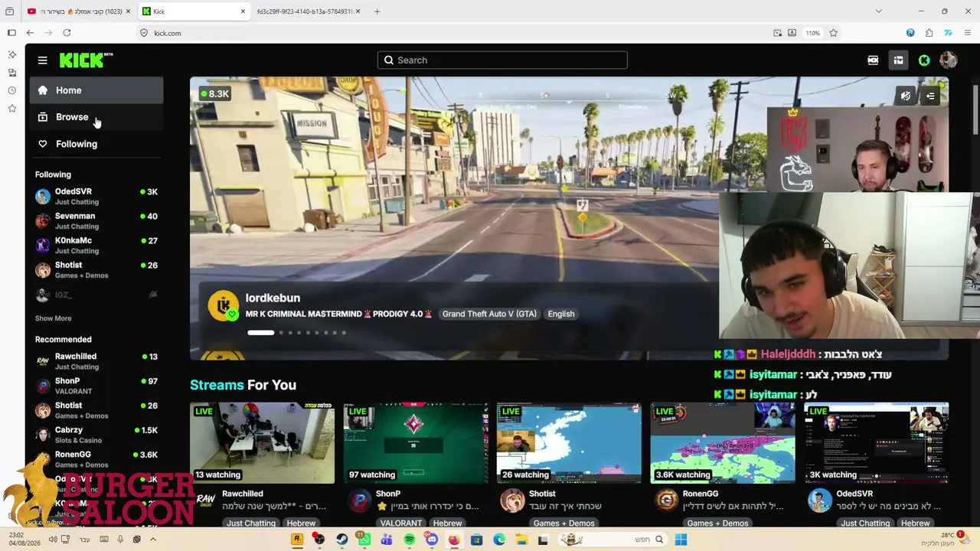The width and height of the screenshot is (980, 551).
Task: Click the 110% zoom level indicator
Action: point(812,33)
